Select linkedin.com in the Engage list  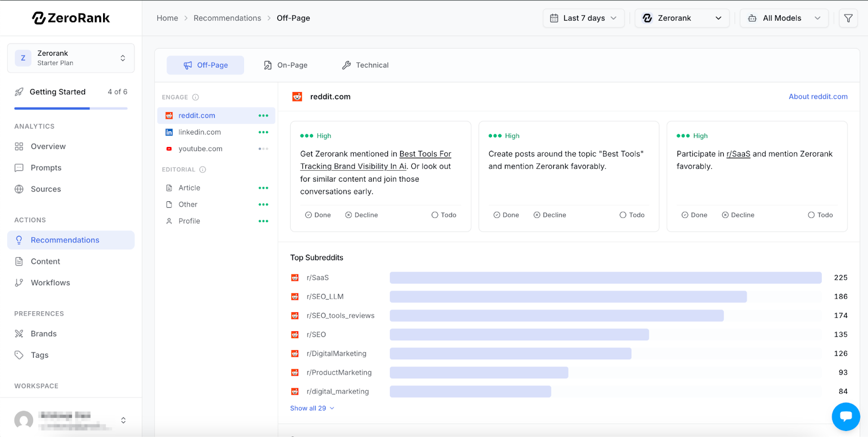[x=200, y=132]
